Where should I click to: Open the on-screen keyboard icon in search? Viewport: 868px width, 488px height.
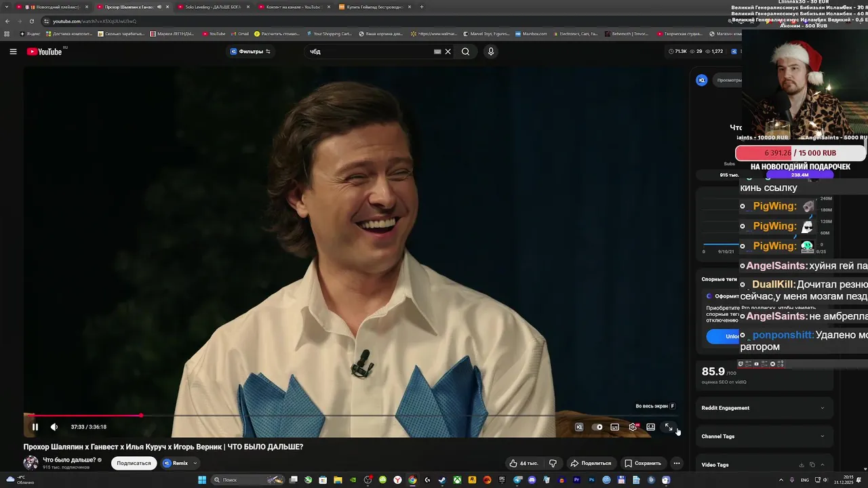[x=437, y=52]
